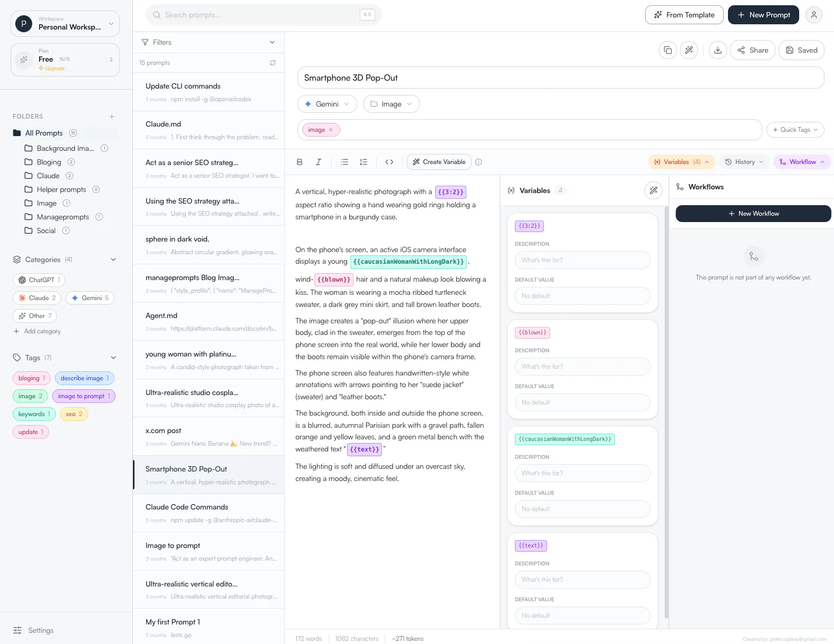The height and width of the screenshot is (644, 834).
Task: Open the Manageprompts folder
Action: (x=63, y=217)
